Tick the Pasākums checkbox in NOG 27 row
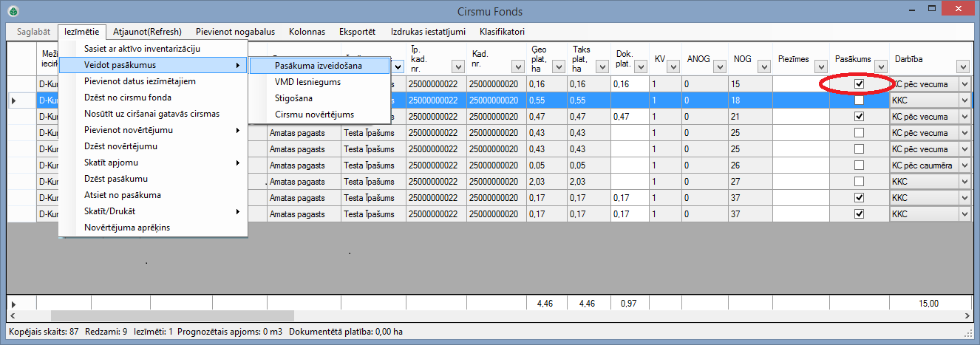The height and width of the screenshot is (345, 980). point(859,181)
